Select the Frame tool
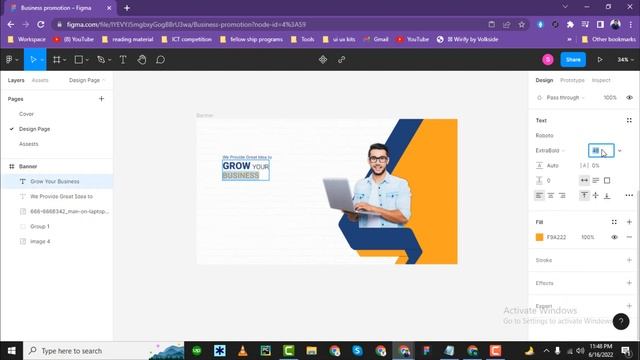This screenshot has width=640, height=360. pyautogui.click(x=57, y=60)
